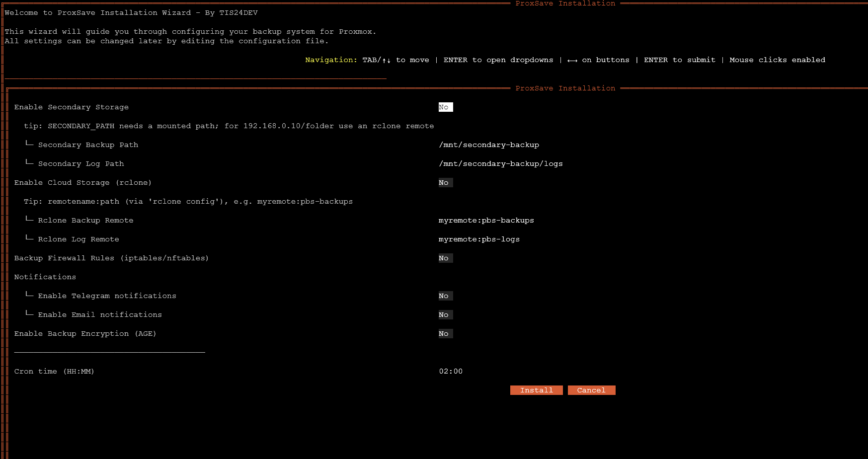Open the Backup Firewall Rules dropdown
Image resolution: width=868 pixels, height=459 pixels.
coord(445,258)
